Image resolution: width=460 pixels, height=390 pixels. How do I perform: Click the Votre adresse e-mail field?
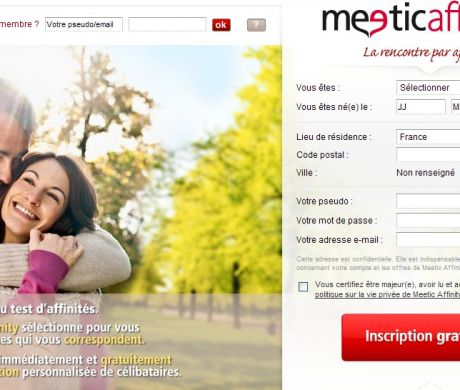pyautogui.click(x=428, y=239)
